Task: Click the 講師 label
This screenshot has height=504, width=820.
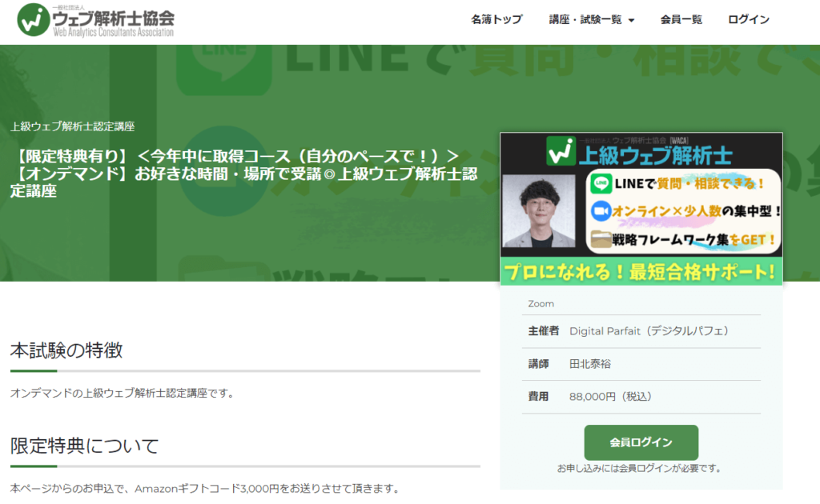Action: 538,364
